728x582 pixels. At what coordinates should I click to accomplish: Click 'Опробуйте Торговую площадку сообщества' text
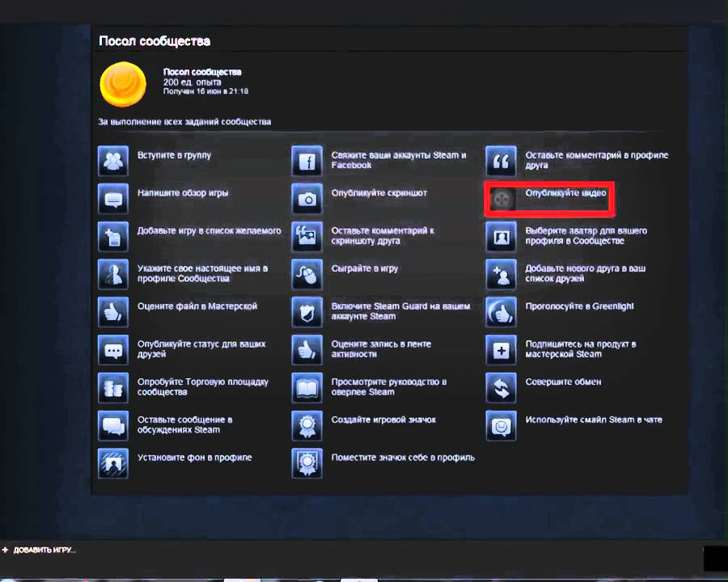click(x=203, y=387)
